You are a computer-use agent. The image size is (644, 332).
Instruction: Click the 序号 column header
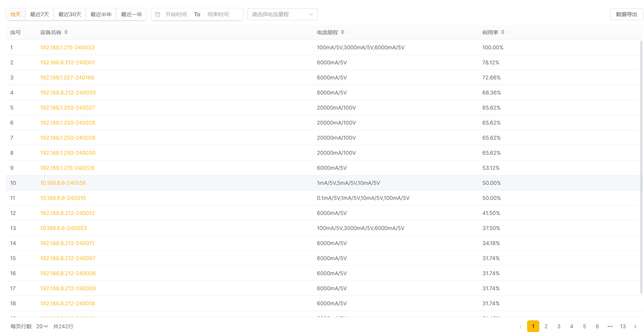point(15,32)
